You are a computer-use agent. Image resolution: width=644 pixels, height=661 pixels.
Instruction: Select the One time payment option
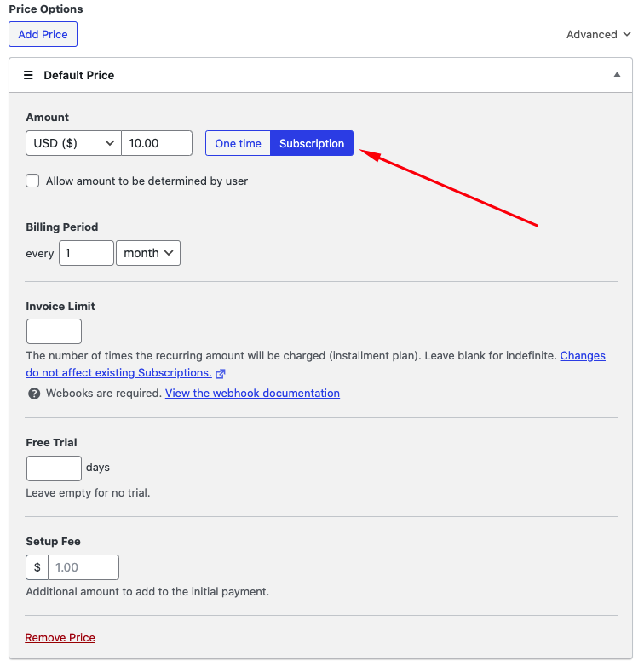[238, 143]
